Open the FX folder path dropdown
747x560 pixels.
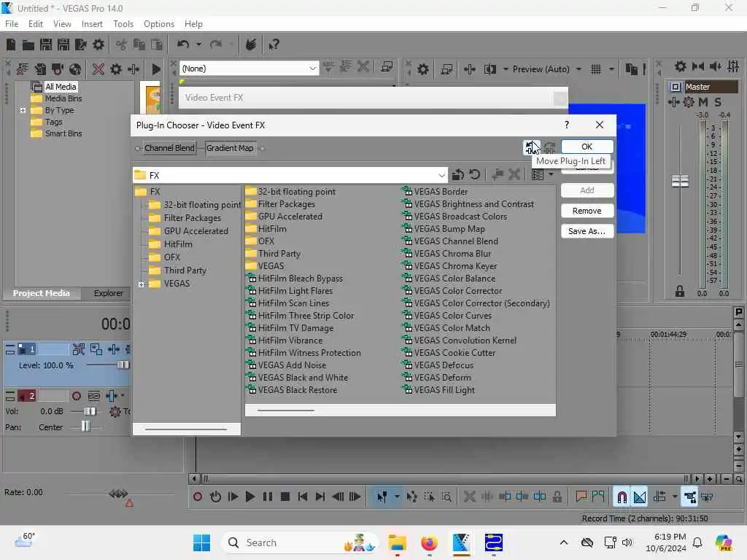click(x=441, y=175)
